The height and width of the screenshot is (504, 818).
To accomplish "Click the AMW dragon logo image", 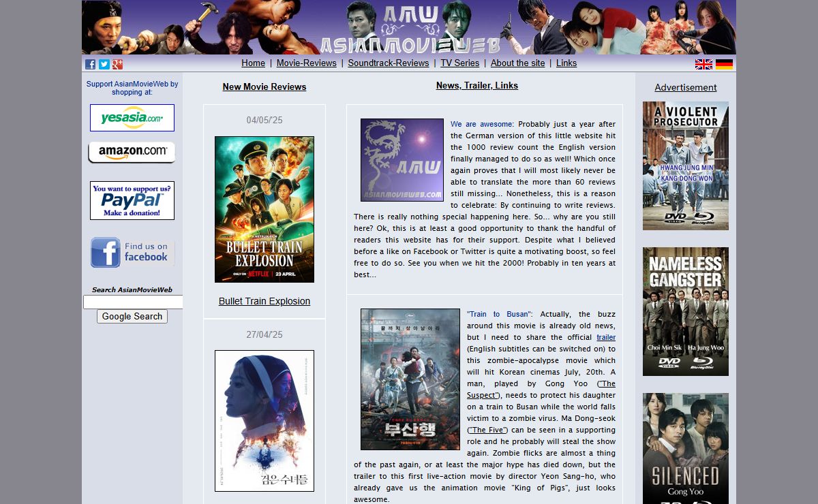I will [402, 160].
